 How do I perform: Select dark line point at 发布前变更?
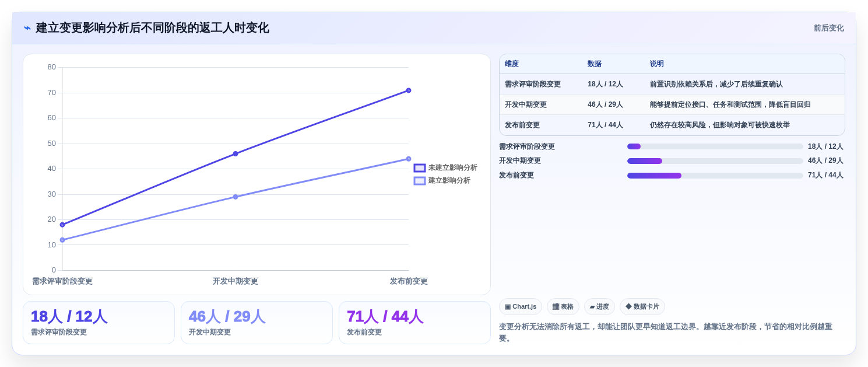409,90
